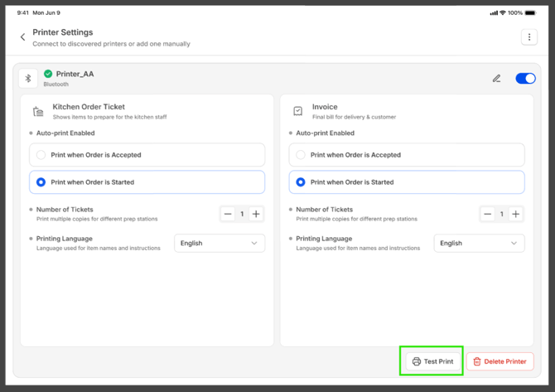Image resolution: width=555 pixels, height=392 pixels.
Task: Open the three-dot more options menu
Action: (529, 37)
